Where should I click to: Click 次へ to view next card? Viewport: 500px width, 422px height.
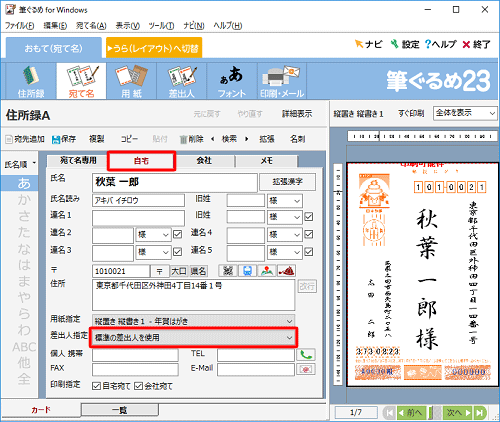[x=458, y=413]
